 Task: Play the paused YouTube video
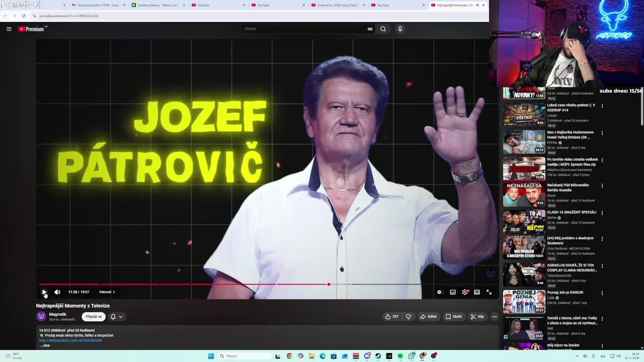pyautogui.click(x=44, y=292)
